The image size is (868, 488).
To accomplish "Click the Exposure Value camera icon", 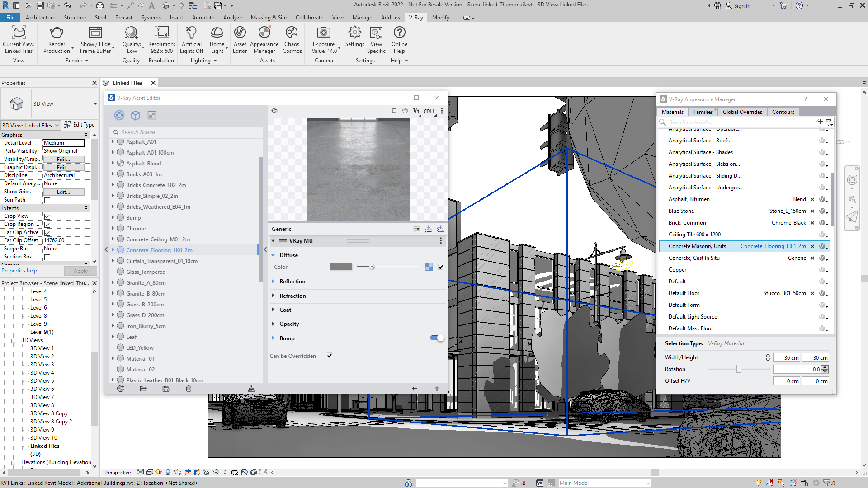I will click(x=323, y=33).
